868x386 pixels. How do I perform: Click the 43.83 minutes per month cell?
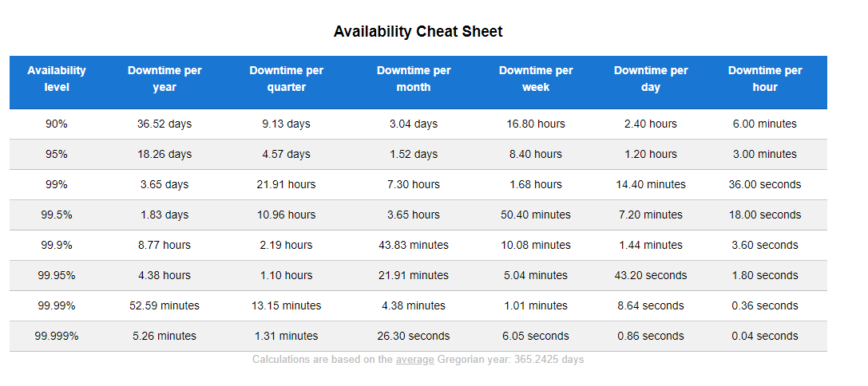point(414,245)
